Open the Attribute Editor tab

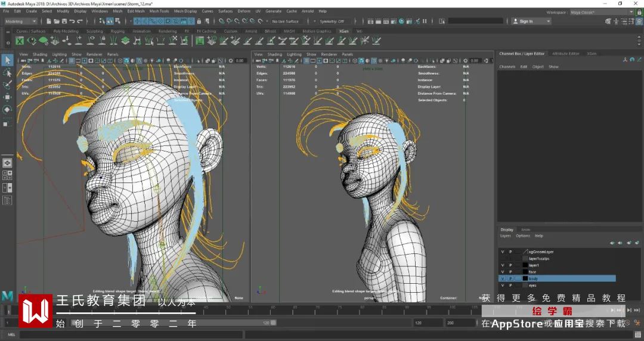point(565,54)
